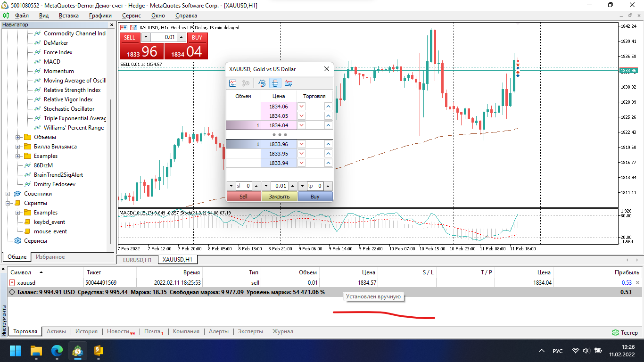Click red down arrow at price 1834.06
This screenshot has width=644, height=362.
coord(302,107)
